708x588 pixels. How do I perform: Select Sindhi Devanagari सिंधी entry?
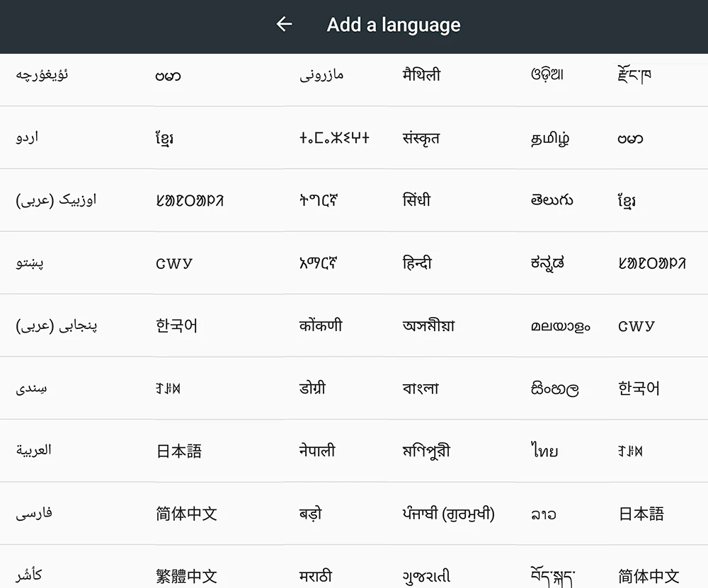pyautogui.click(x=416, y=200)
